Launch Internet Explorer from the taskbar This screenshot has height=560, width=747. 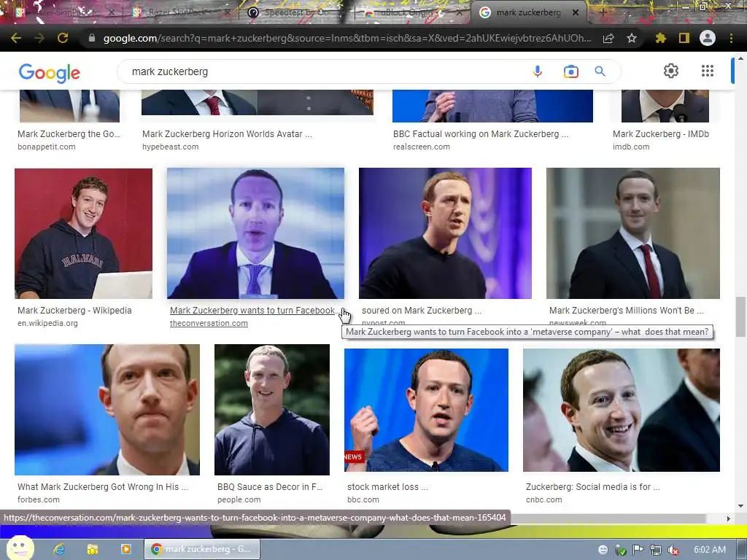(x=59, y=549)
